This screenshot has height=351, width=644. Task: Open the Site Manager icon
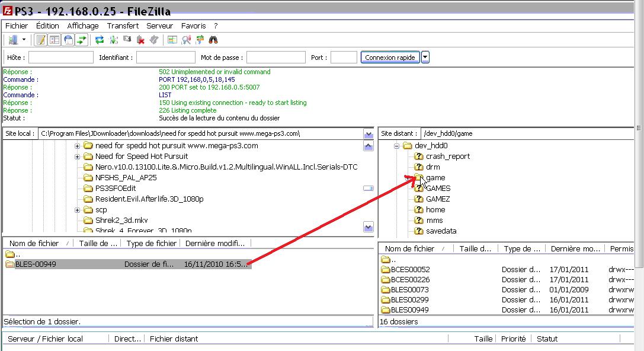(13, 40)
